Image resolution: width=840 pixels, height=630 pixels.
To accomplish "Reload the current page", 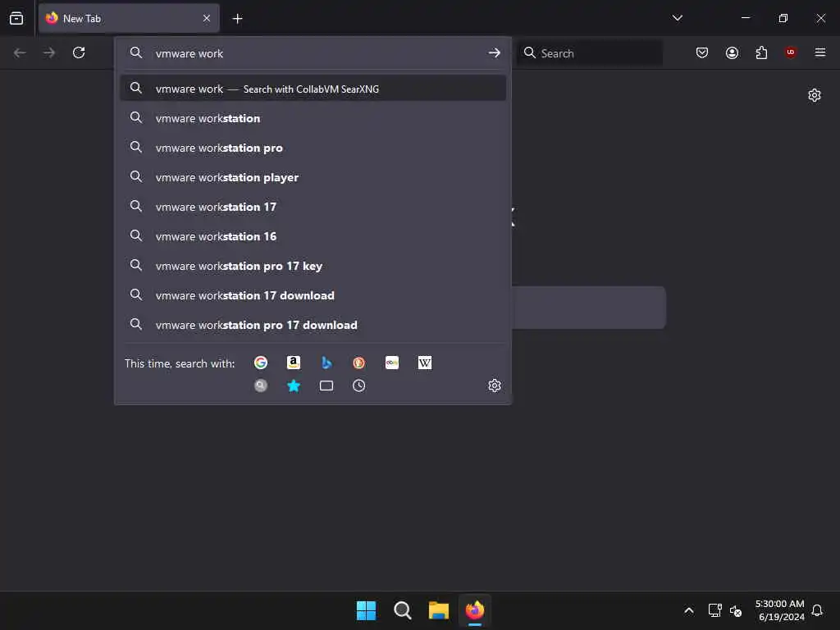I will [79, 52].
